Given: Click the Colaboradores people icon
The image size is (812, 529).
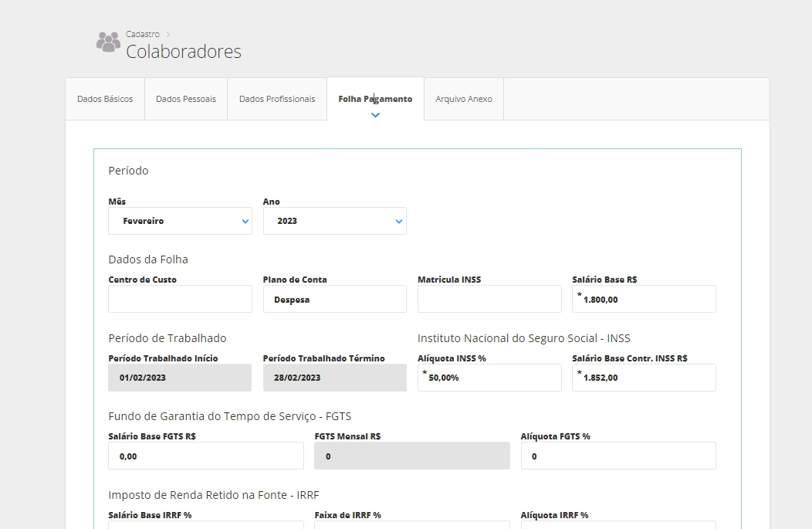Looking at the screenshot, I should 108,42.
